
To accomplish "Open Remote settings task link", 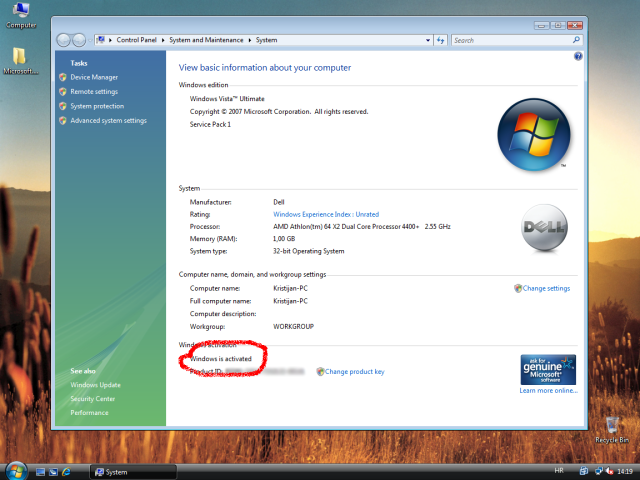I will tap(94, 92).
